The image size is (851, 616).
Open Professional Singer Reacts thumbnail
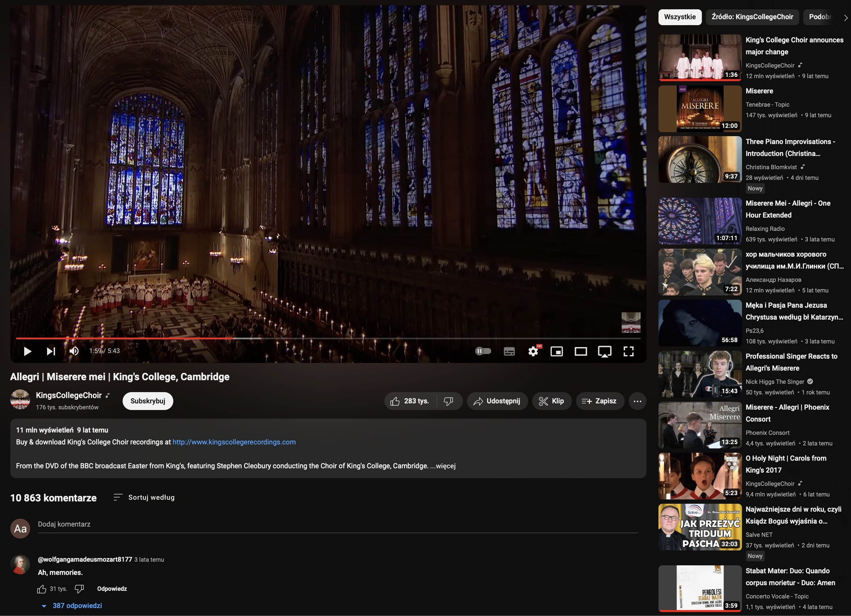(700, 374)
